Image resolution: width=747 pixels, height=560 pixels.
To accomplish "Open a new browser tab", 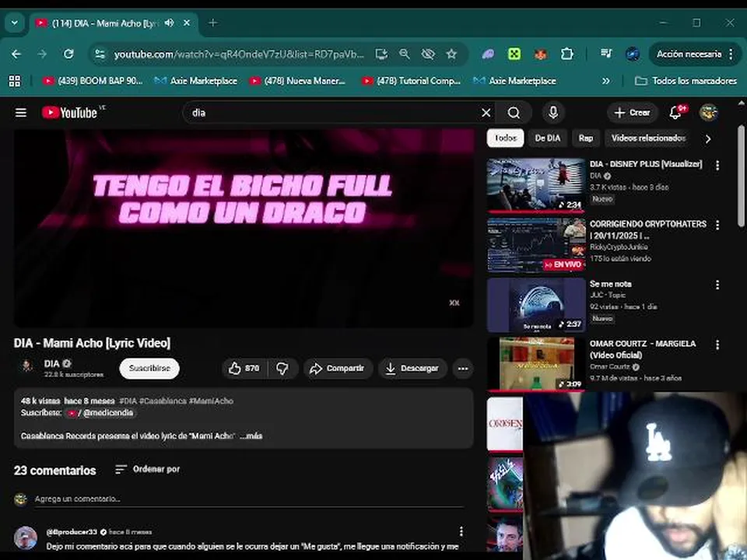I will tap(213, 23).
